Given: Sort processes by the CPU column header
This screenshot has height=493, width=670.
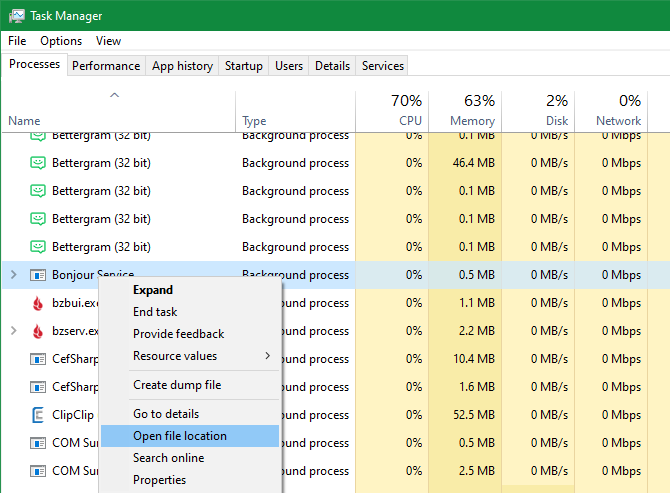Looking at the screenshot, I should pyautogui.click(x=392, y=110).
